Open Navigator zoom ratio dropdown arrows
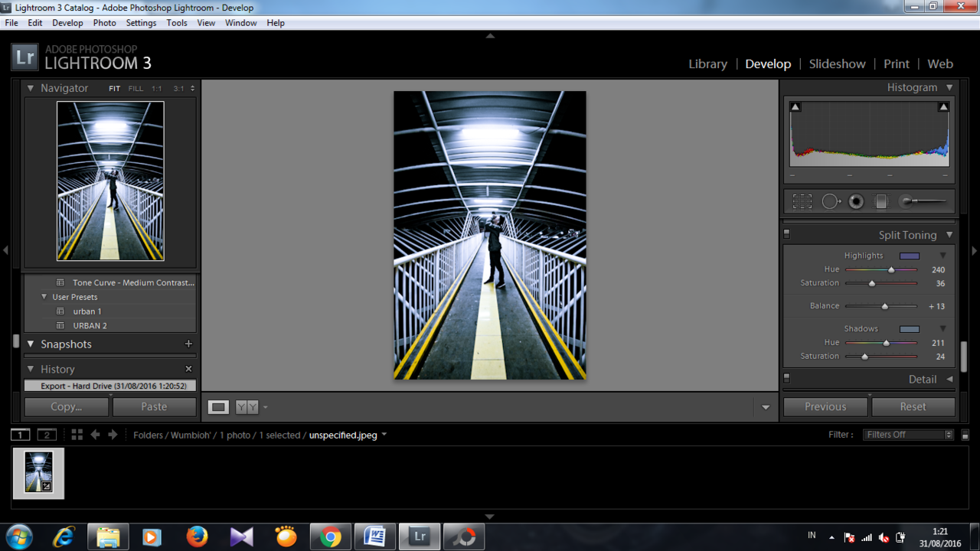The image size is (980, 551). tap(192, 89)
